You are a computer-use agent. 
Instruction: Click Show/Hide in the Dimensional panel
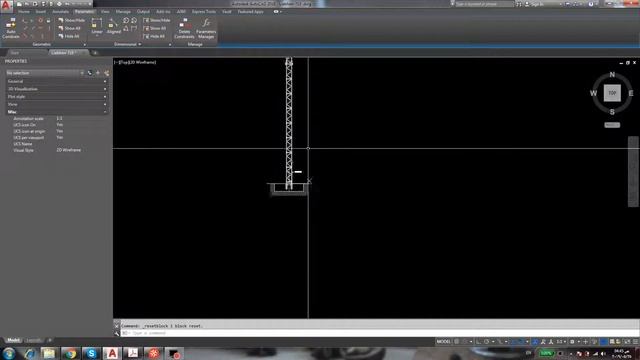[157, 20]
